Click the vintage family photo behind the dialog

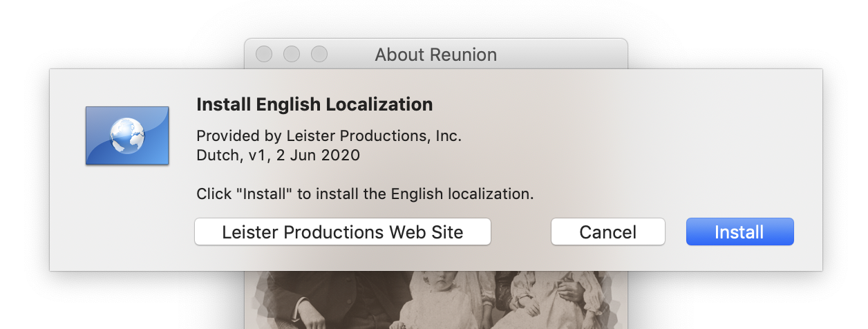(435, 301)
